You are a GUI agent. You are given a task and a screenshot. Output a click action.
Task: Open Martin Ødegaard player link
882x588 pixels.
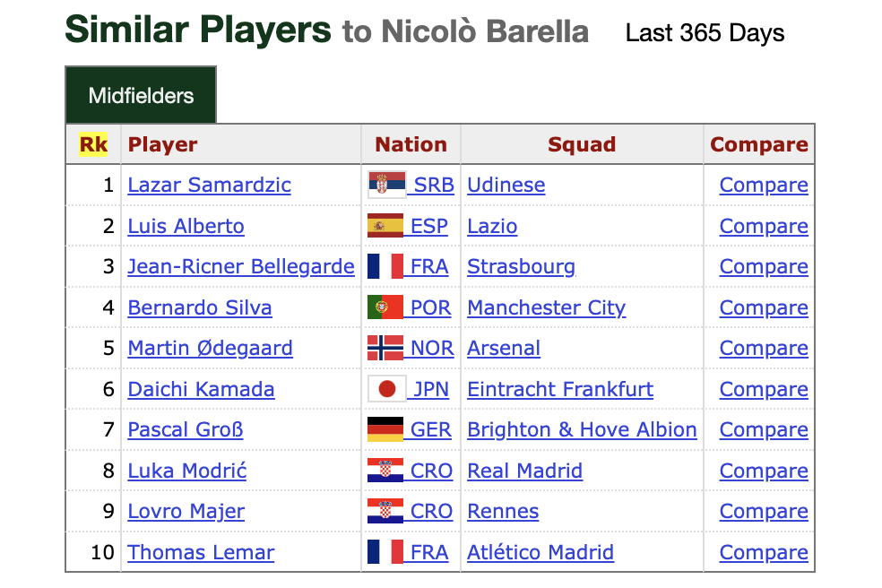[x=210, y=349]
